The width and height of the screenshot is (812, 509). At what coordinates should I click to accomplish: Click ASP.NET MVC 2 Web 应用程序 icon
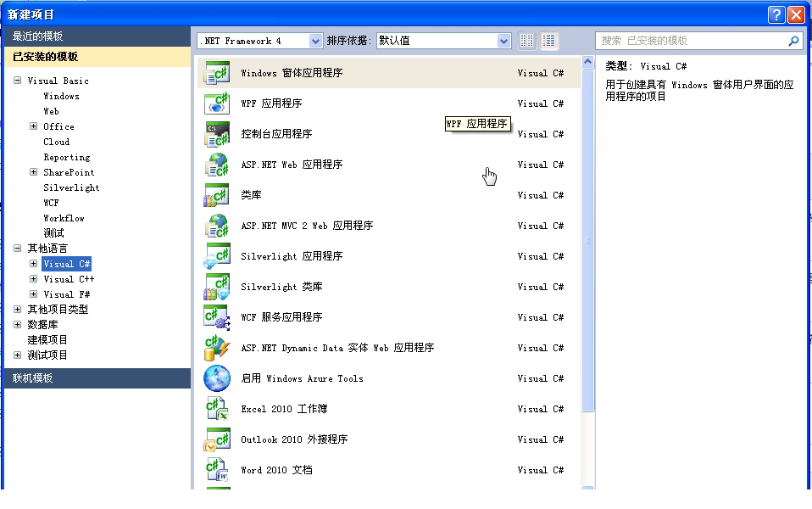[x=216, y=226]
